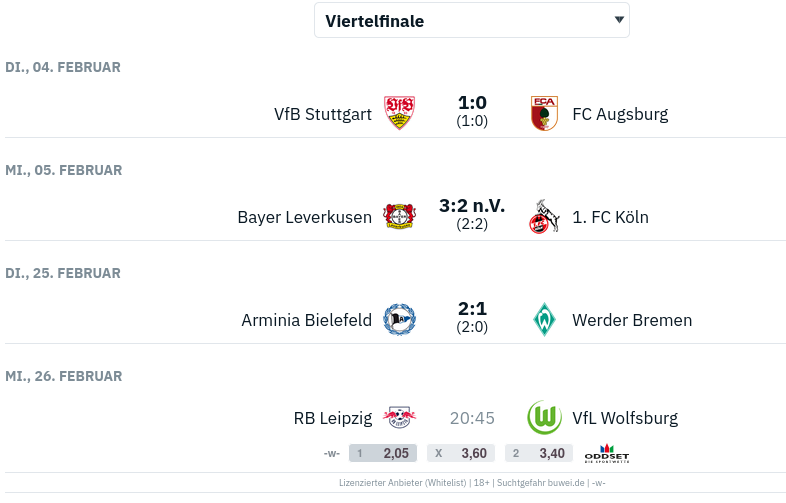Open the Bayer Leverkusen team name link
The width and height of the screenshot is (786, 503).
tap(305, 217)
